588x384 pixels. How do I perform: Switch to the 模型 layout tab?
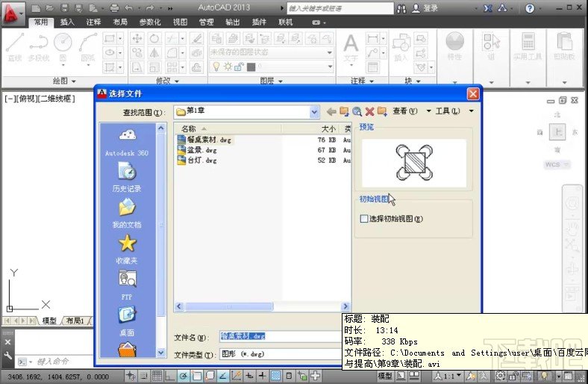click(49, 320)
